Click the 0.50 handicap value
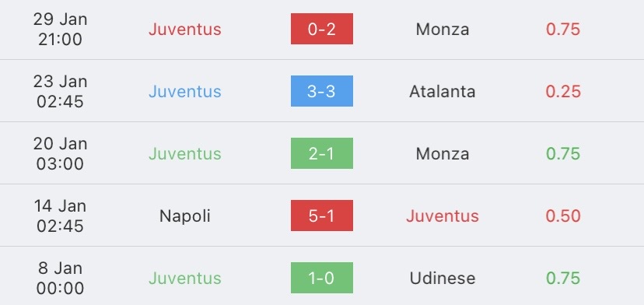Viewport: 644px width, 305px height. pos(563,216)
